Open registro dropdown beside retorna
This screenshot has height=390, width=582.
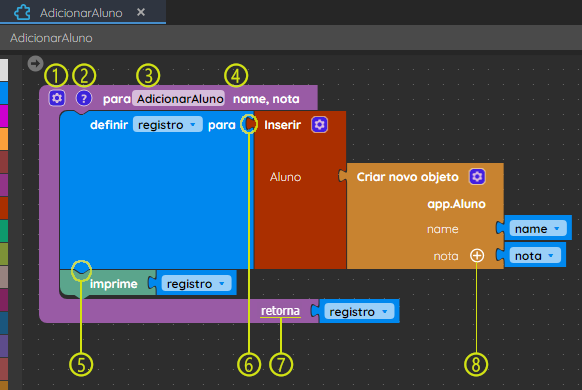359,311
